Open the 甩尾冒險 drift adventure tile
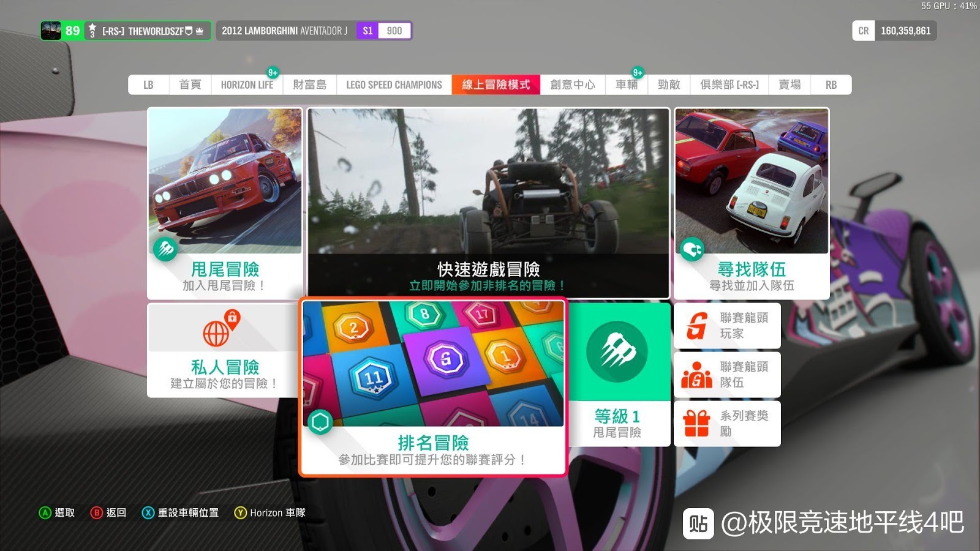 225,203
